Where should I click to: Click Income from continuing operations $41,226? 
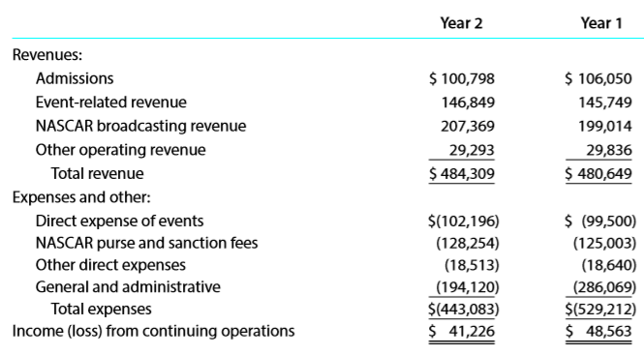pos(462,331)
